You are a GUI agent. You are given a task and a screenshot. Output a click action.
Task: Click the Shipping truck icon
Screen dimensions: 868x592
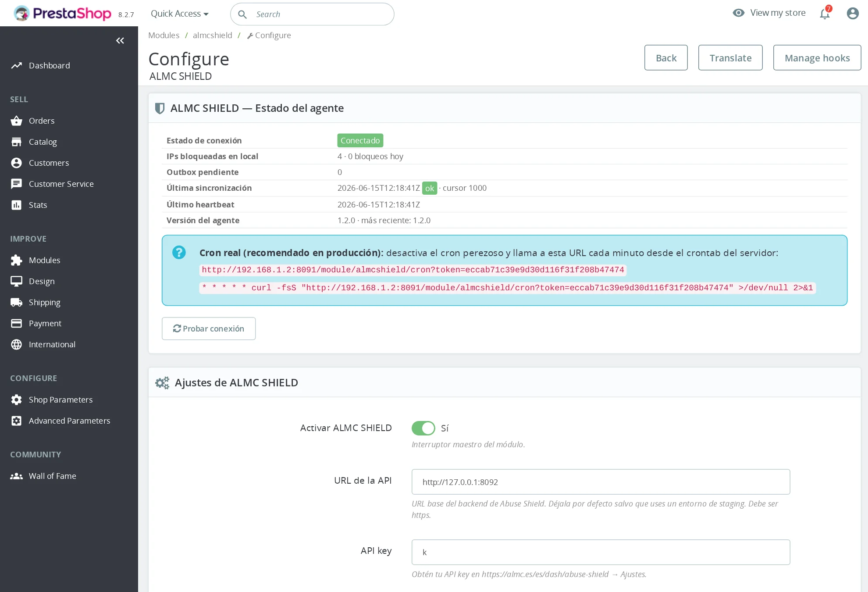[17, 303]
